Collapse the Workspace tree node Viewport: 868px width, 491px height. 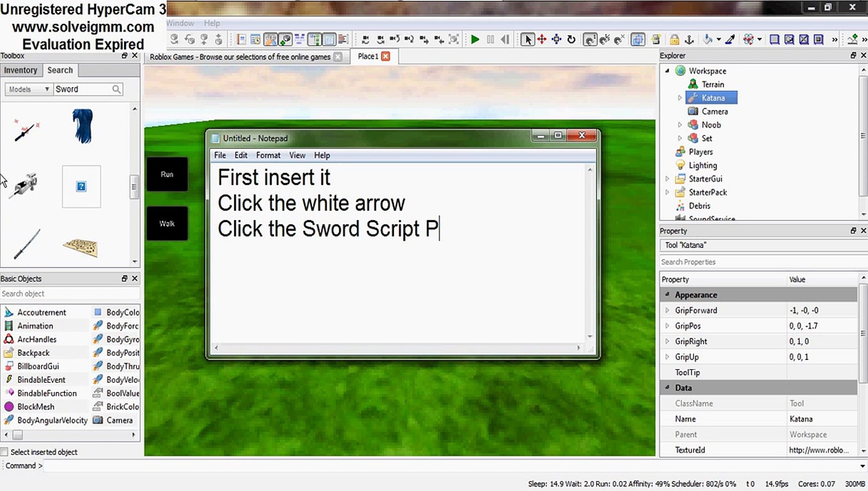[x=667, y=70]
